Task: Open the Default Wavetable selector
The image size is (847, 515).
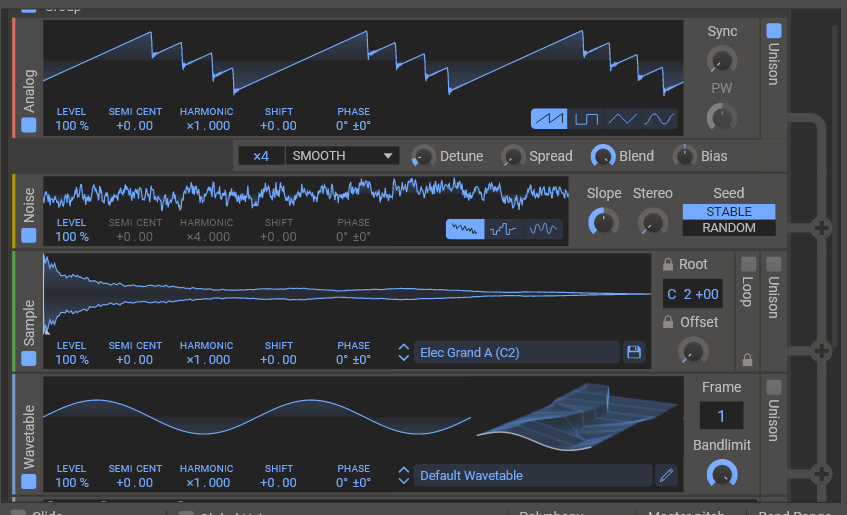Action: (x=533, y=475)
